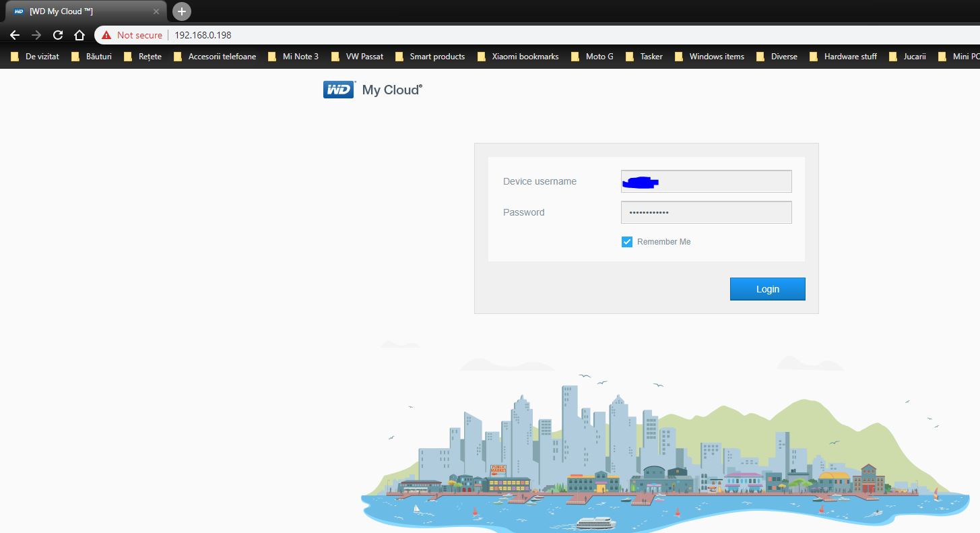
Task: Click the blue Login button
Action: [x=767, y=289]
